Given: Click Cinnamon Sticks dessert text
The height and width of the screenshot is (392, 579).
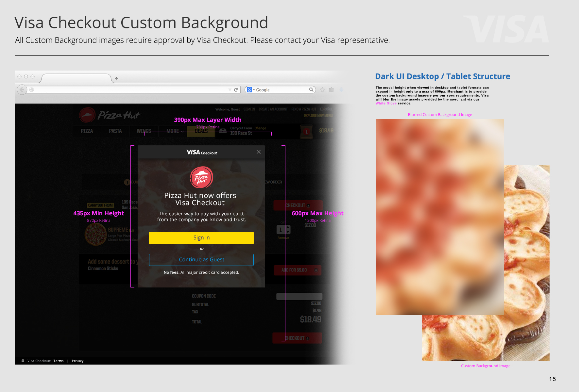Looking at the screenshot, I should click(103, 269).
